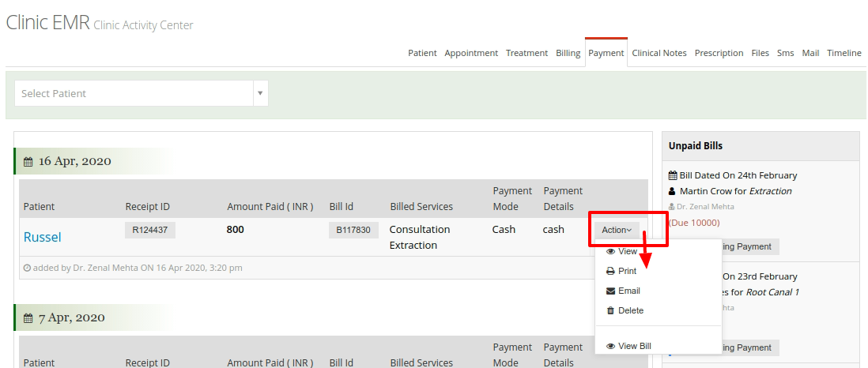Click the Consultation billed service

pyautogui.click(x=420, y=229)
